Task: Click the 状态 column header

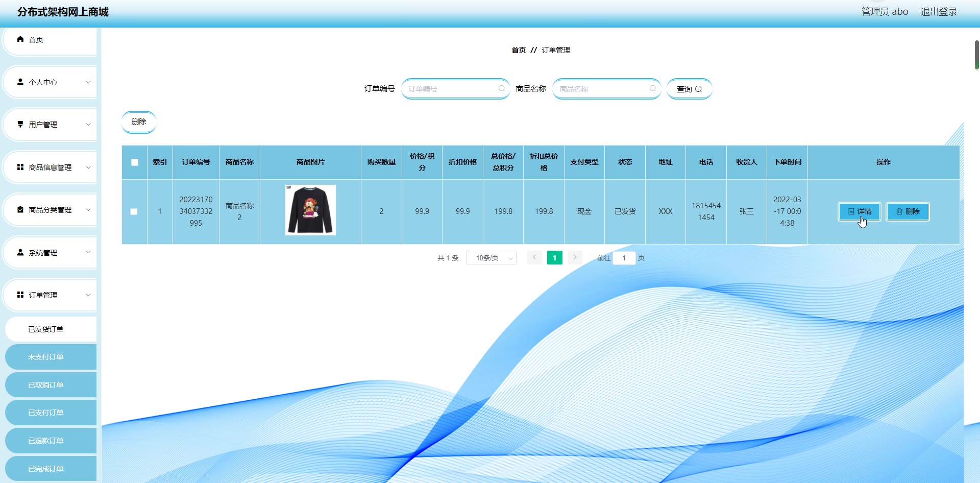Action: tap(625, 162)
